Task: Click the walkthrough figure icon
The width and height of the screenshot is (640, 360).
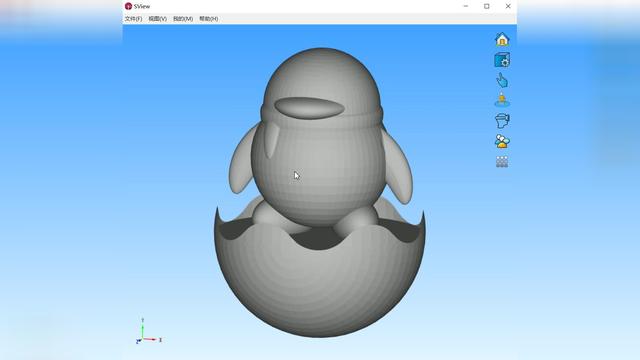Action: 502,100
